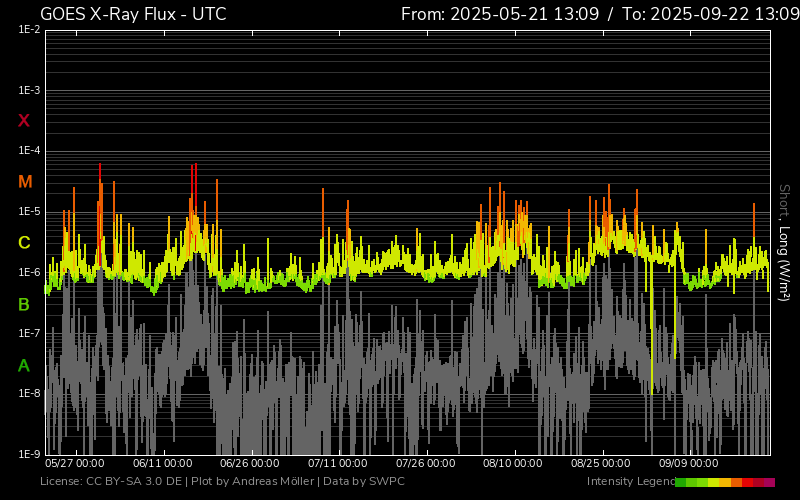Pick the 08/25 00:00 date marker
The width and height of the screenshot is (800, 500).
coord(601,464)
